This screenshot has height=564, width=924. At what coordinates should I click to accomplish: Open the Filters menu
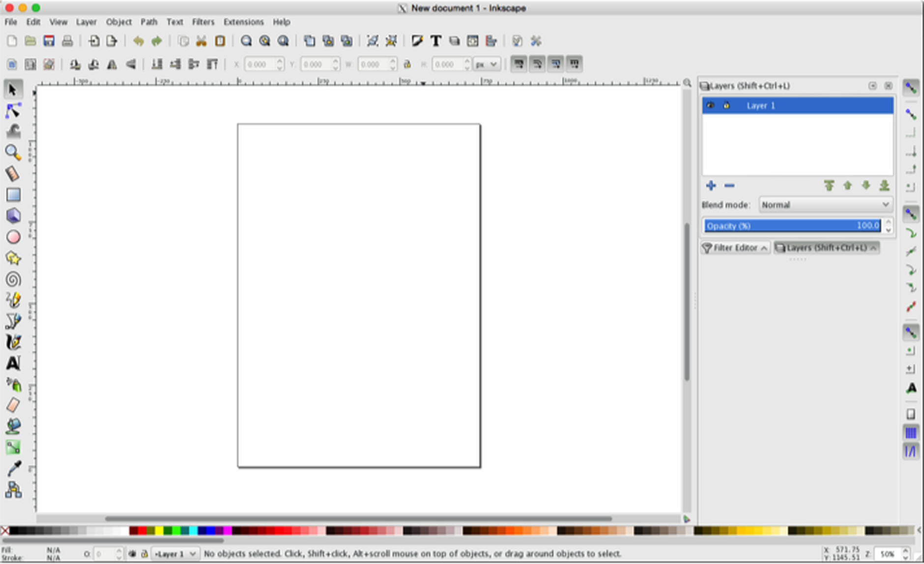point(203,22)
